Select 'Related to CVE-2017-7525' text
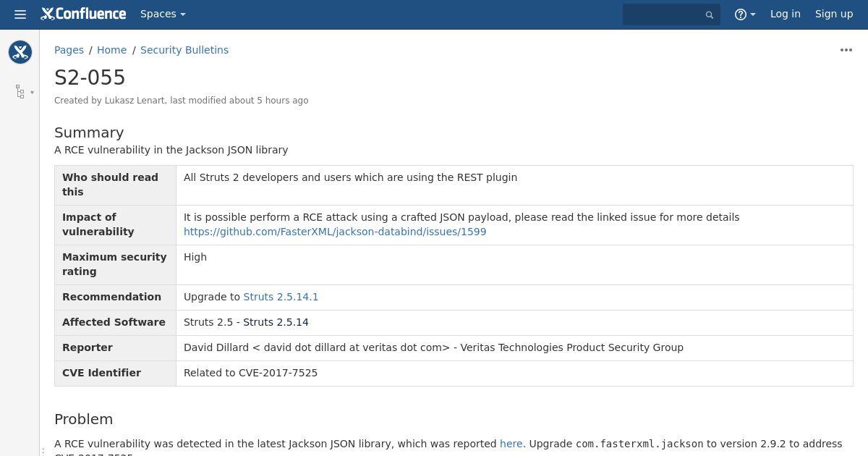The image size is (868, 456). pos(250,373)
